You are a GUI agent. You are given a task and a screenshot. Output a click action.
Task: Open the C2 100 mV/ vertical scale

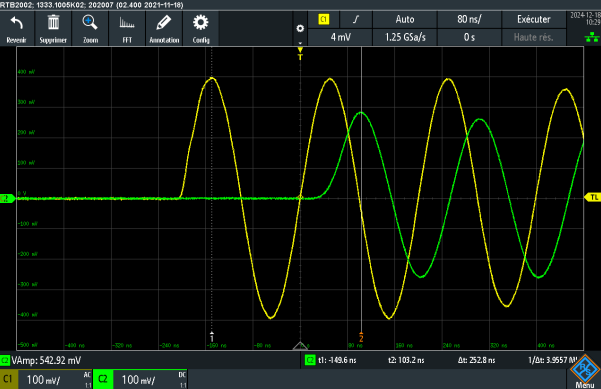tap(138, 380)
